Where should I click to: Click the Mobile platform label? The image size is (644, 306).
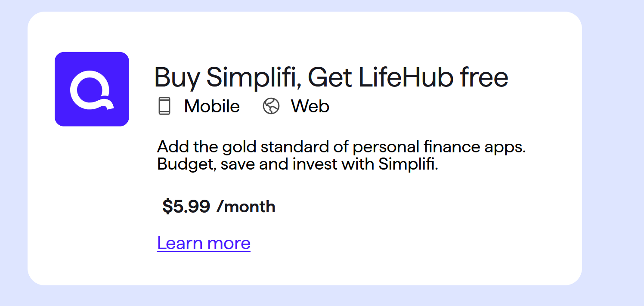tap(212, 106)
